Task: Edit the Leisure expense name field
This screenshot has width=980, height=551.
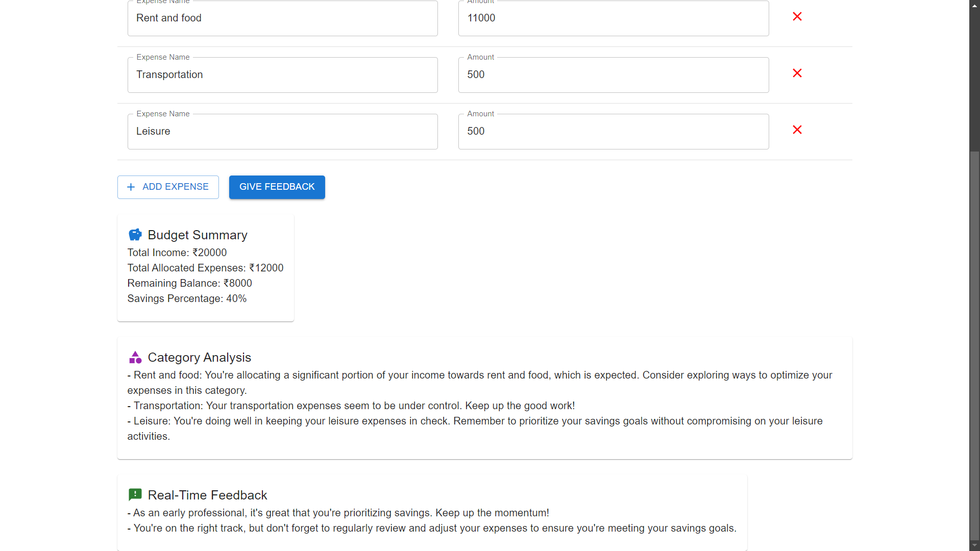Action: (x=282, y=132)
